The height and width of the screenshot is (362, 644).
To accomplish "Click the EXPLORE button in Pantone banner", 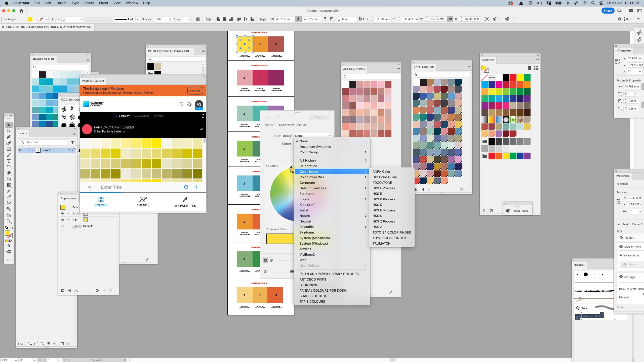I will point(195,91).
